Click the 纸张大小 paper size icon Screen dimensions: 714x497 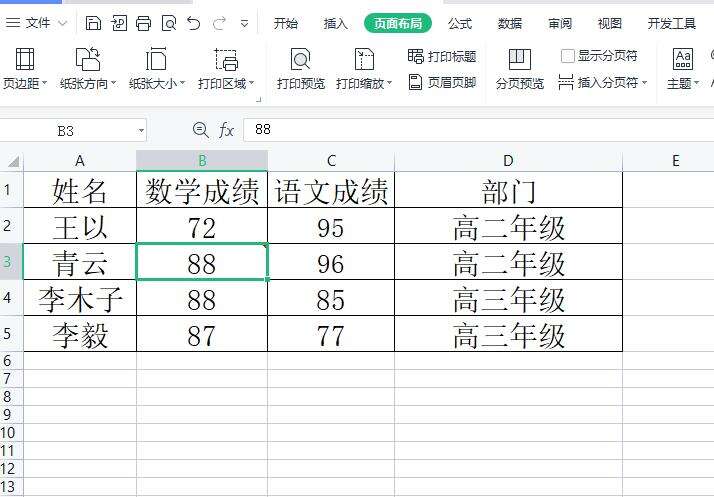tap(156, 59)
